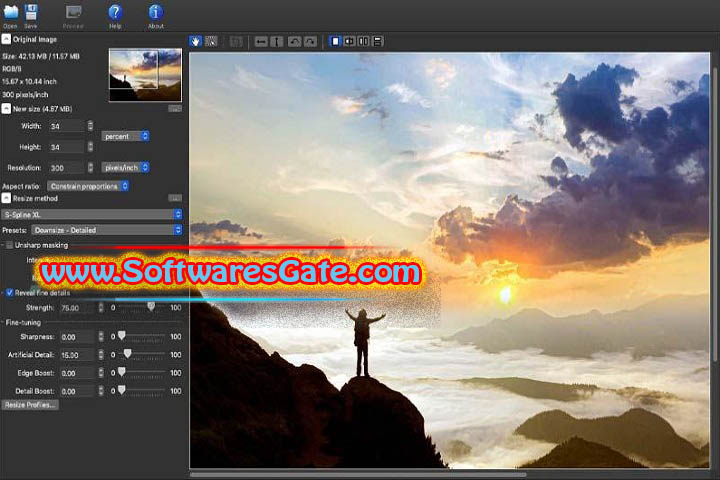This screenshot has height=480, width=720.
Task: Click the Width input field
Action: click(x=67, y=126)
